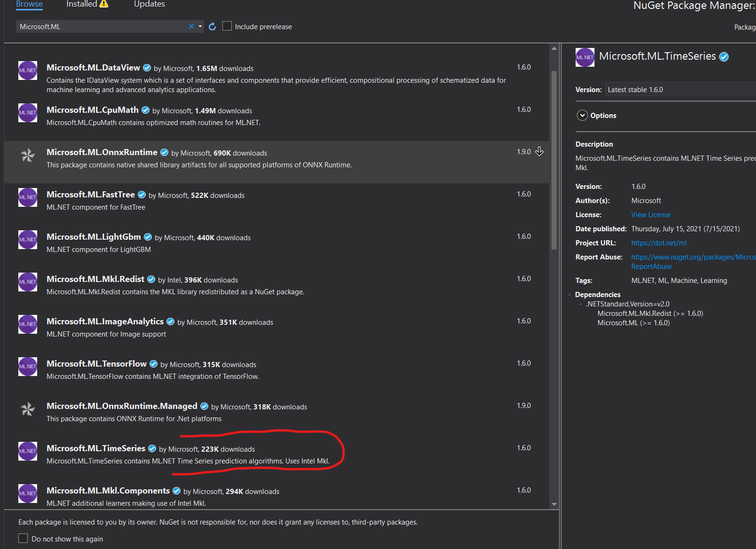
Task: Click verified badge beside Microsoft.ML.ImageAnalytics
Action: 171,322
